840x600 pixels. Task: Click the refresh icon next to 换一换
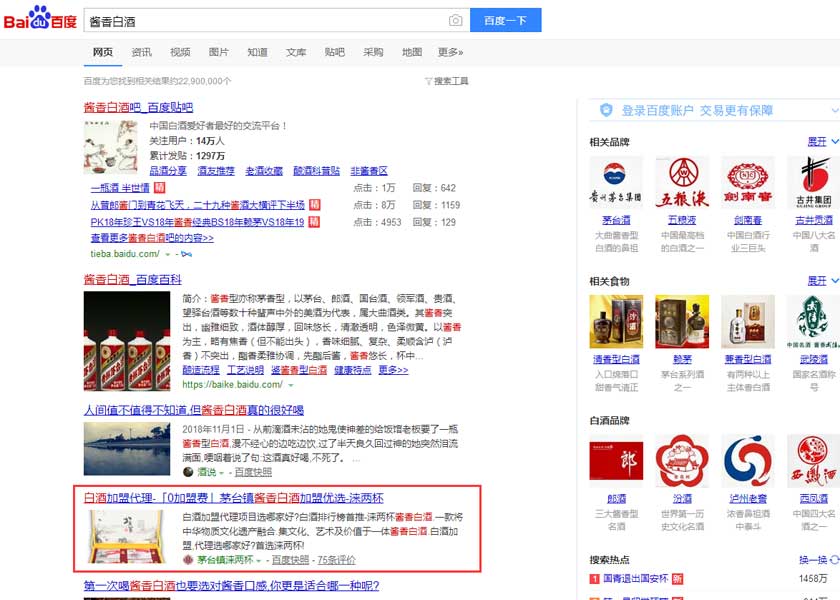point(834,560)
